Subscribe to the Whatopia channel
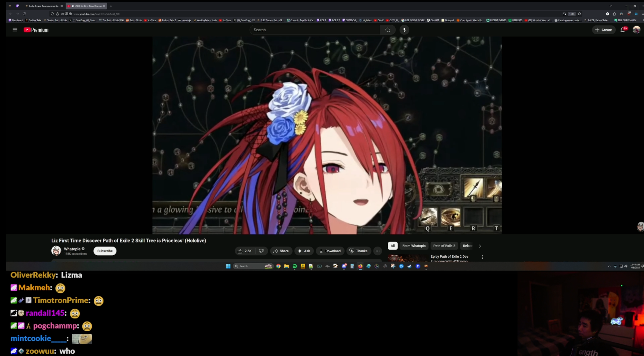The width and height of the screenshot is (644, 356). (105, 251)
